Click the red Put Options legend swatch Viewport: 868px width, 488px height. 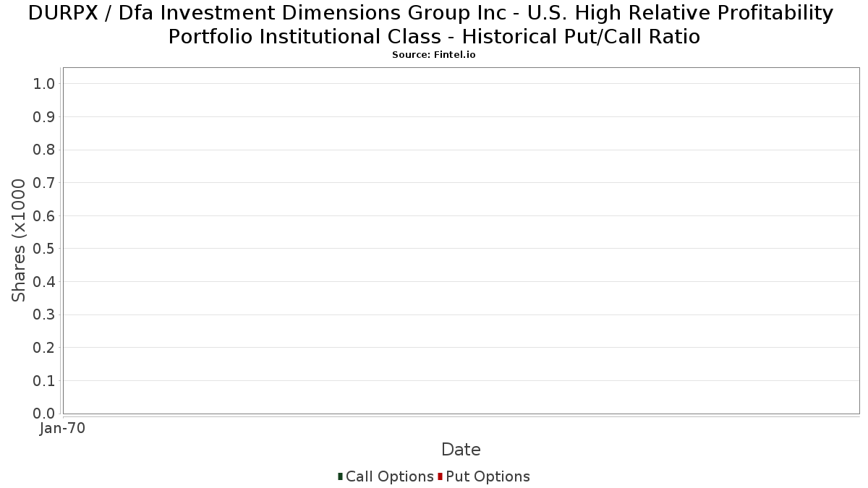[x=440, y=476]
